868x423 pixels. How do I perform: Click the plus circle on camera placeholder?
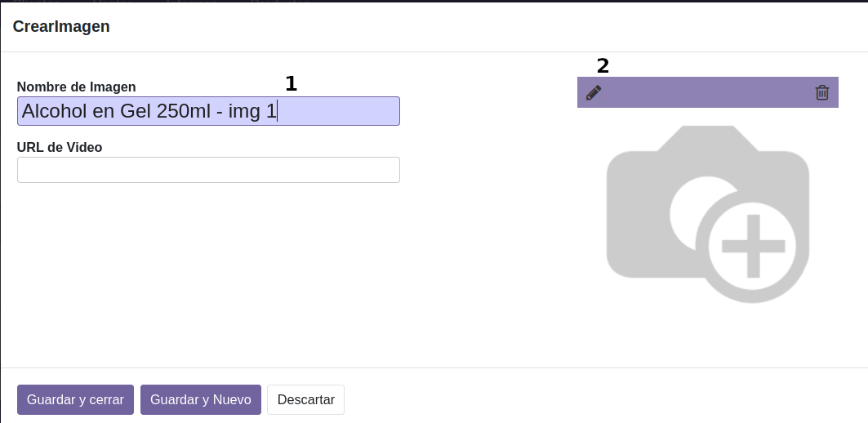(x=752, y=247)
